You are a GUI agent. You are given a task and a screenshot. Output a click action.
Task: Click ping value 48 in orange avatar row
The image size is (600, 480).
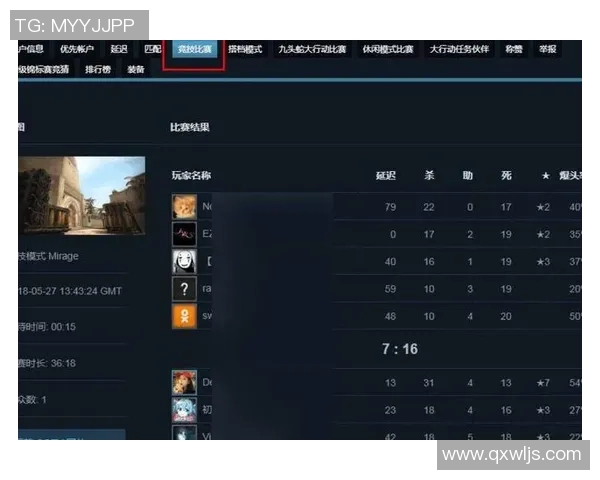390,317
